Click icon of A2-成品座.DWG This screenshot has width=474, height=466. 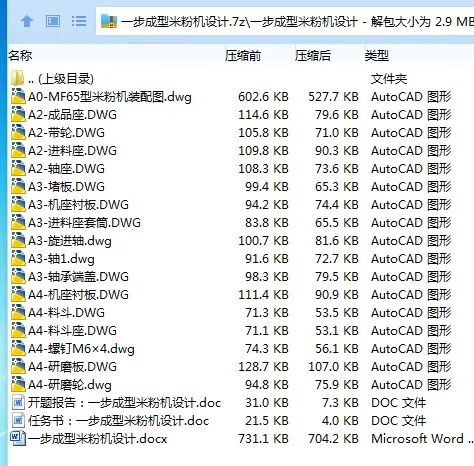(18, 114)
